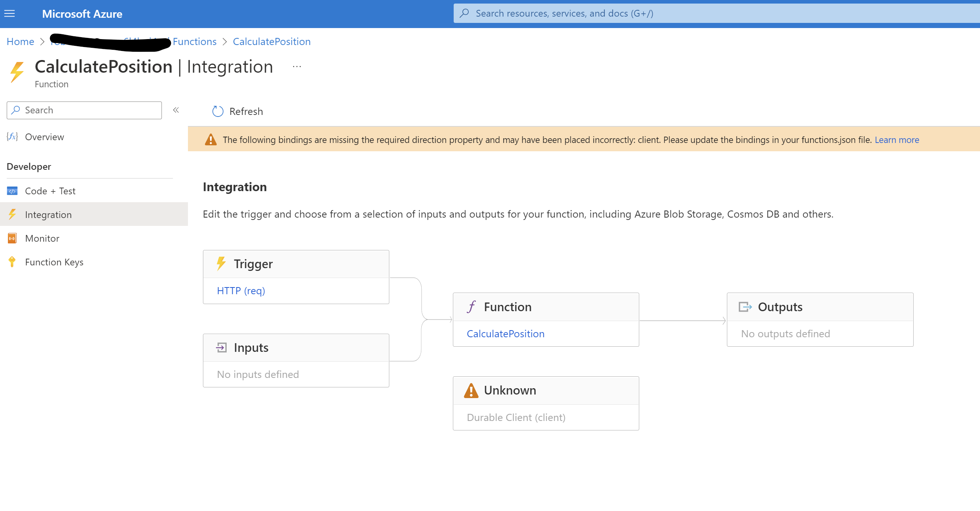Click the warning triangle in Unknown card
This screenshot has height=511, width=980.
pyautogui.click(x=471, y=391)
